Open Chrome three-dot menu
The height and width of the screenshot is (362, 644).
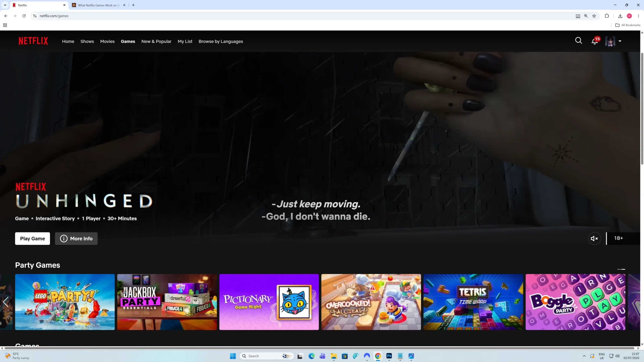(x=638, y=16)
